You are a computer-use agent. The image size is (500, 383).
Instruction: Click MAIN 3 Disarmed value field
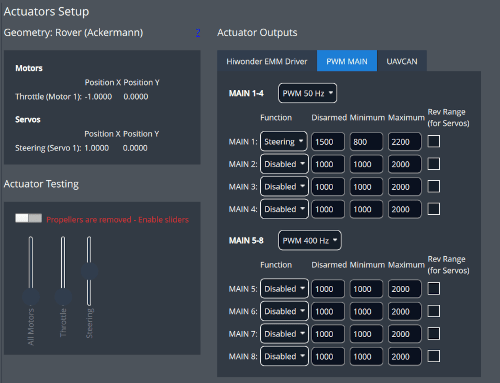(328, 187)
